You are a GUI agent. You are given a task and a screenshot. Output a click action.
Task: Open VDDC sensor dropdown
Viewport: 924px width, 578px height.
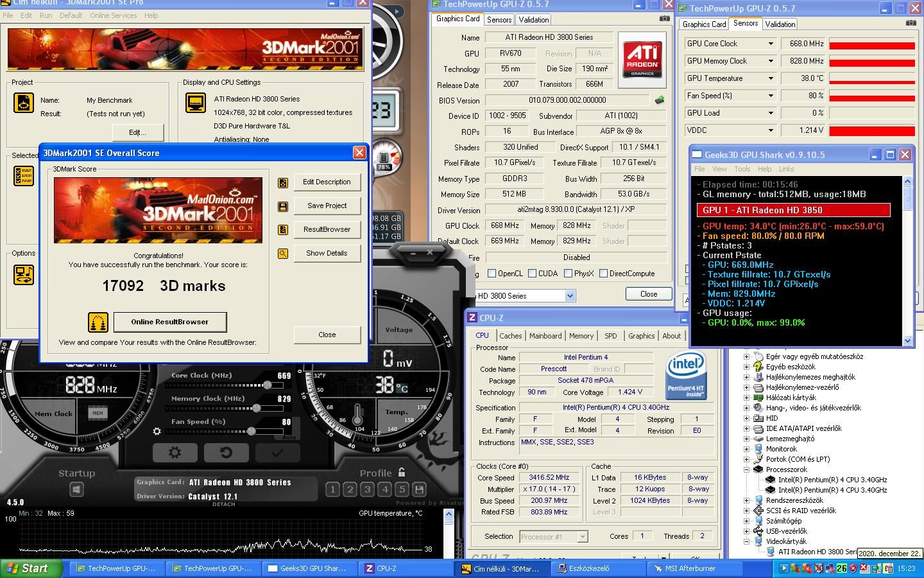point(771,130)
